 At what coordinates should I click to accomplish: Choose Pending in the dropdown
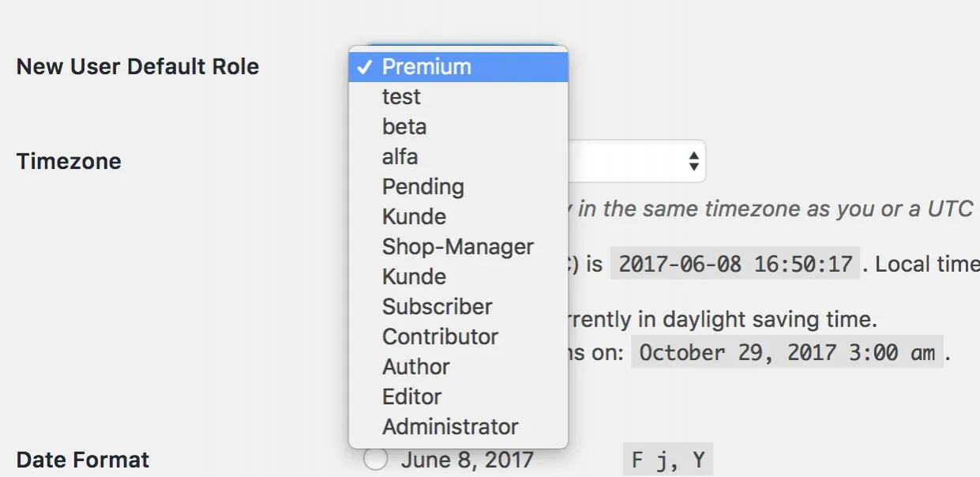pyautogui.click(x=458, y=186)
